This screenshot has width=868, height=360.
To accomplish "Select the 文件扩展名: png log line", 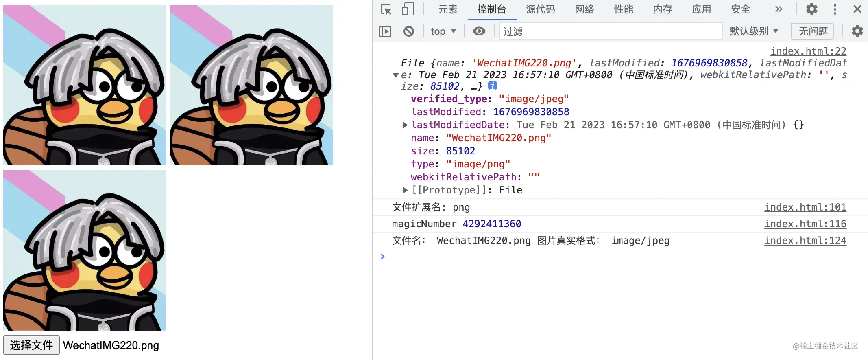I will 431,207.
